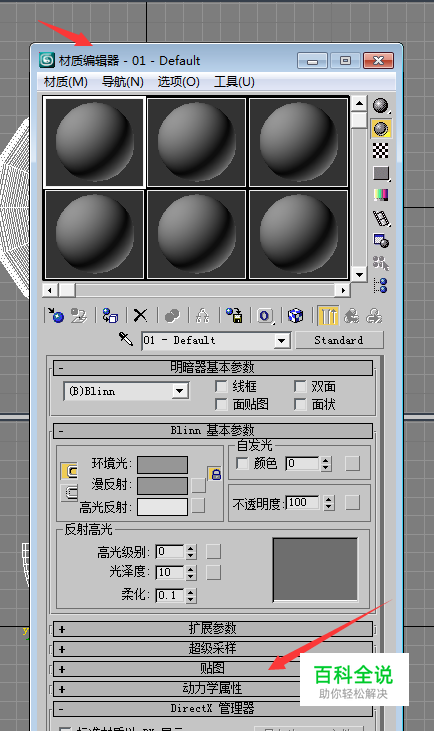The image size is (434, 731).
Task: Open the material editor Options icon
Action: pyautogui.click(x=381, y=241)
